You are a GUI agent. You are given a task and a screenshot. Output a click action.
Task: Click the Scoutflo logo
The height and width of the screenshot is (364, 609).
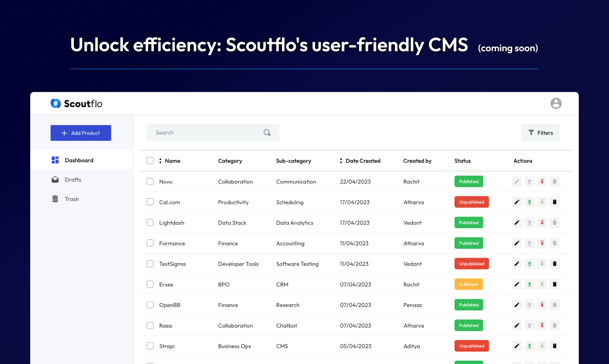(x=76, y=103)
